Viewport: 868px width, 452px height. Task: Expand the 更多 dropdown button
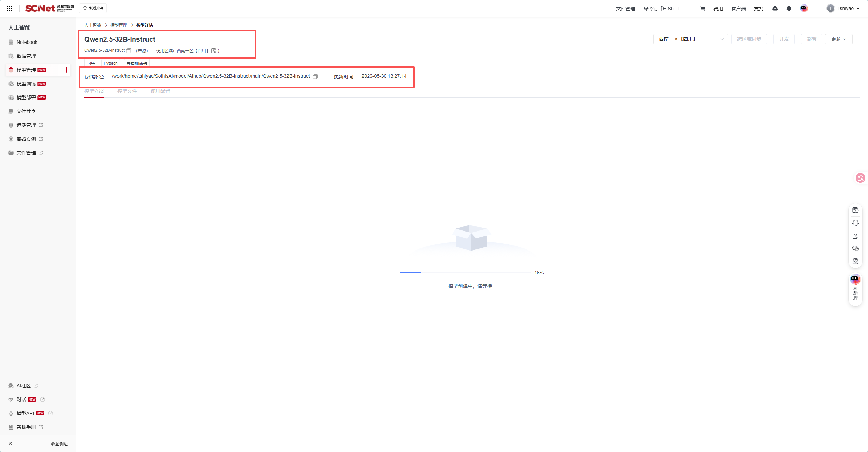coord(839,39)
